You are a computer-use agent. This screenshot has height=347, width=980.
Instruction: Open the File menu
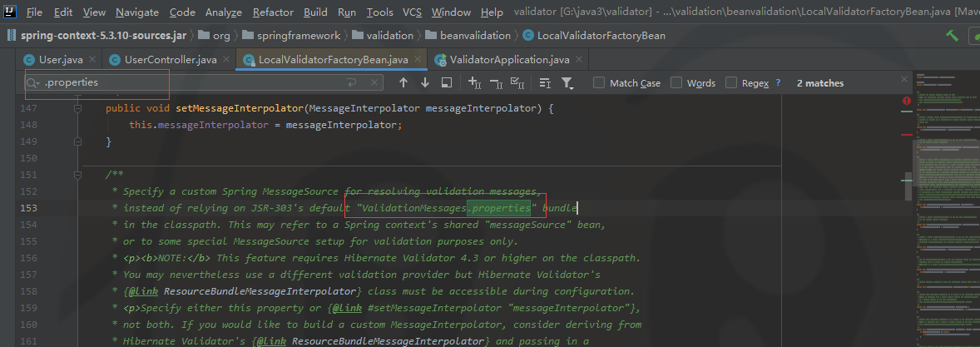(x=34, y=12)
